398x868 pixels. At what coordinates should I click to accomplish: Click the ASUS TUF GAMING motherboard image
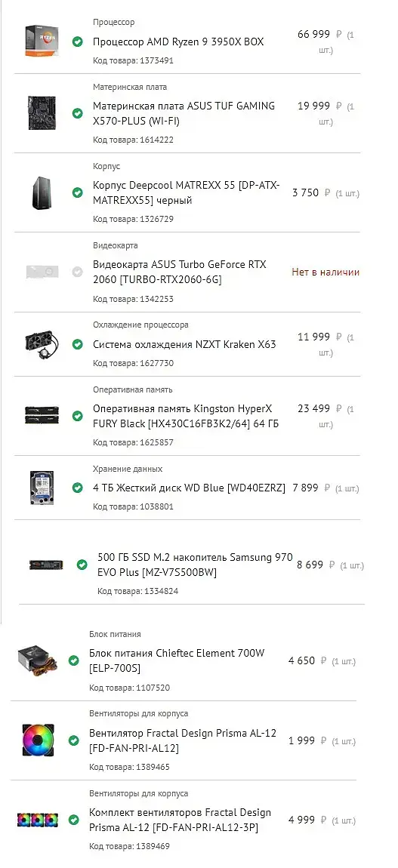42,113
